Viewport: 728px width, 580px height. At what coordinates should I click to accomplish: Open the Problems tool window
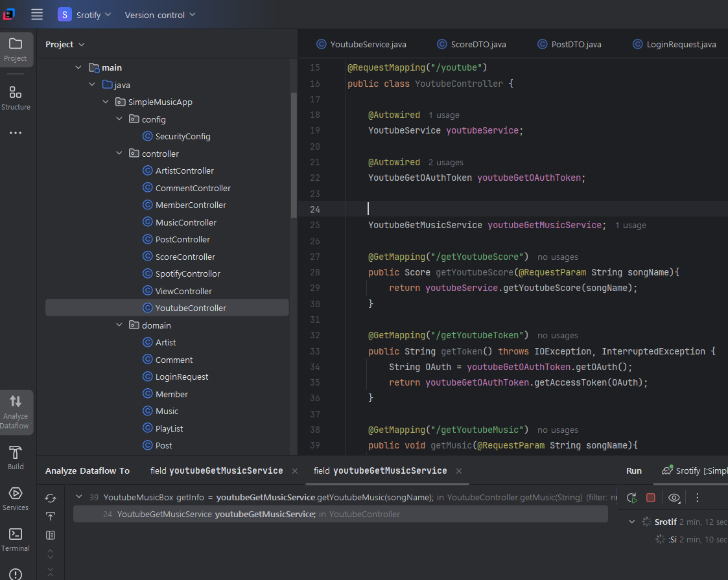click(x=16, y=574)
